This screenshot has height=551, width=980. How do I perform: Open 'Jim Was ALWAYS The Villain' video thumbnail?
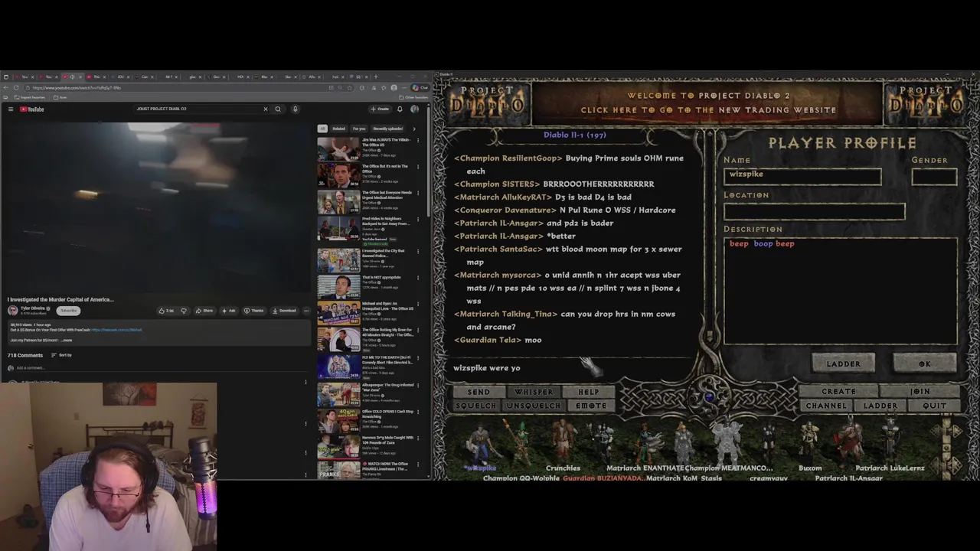click(338, 148)
